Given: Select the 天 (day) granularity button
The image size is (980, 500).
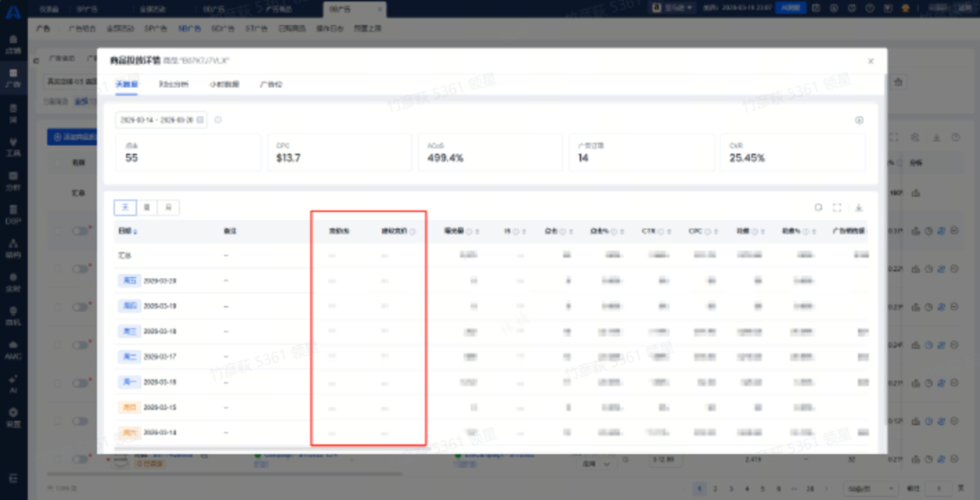Looking at the screenshot, I should click(125, 208).
